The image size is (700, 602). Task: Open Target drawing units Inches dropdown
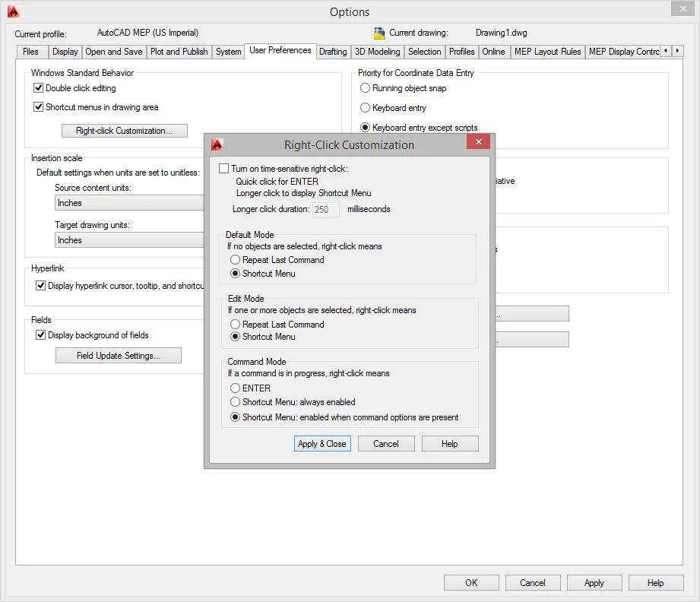[x=129, y=240]
